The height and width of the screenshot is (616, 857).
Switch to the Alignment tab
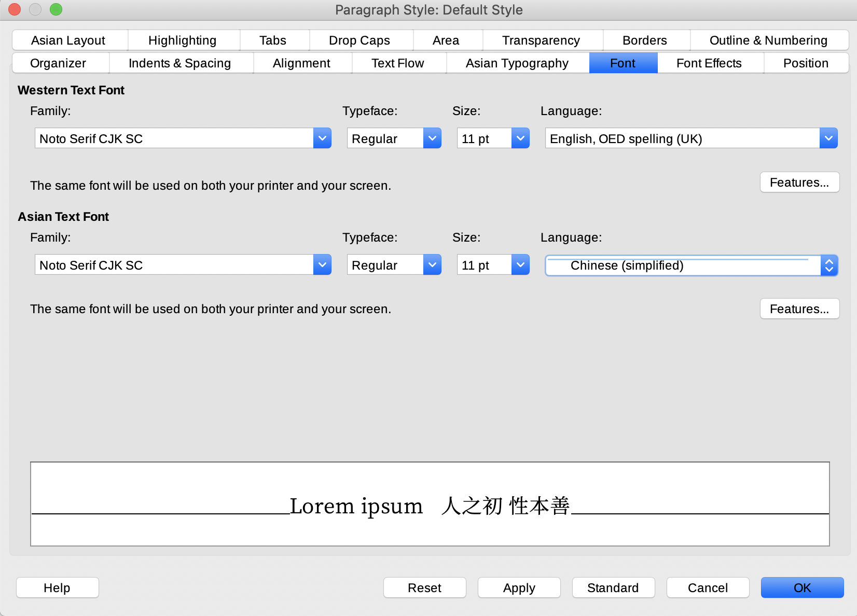point(302,63)
